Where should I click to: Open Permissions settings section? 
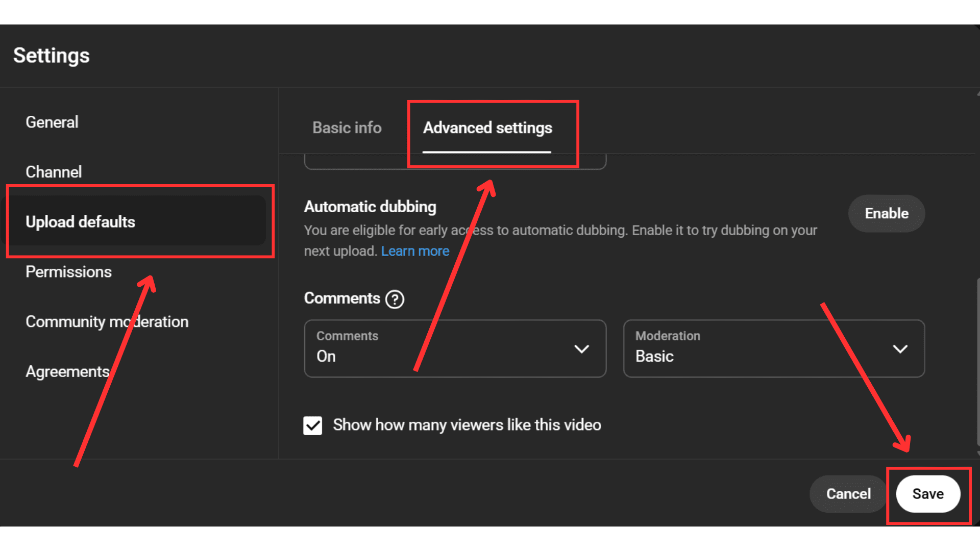click(68, 272)
